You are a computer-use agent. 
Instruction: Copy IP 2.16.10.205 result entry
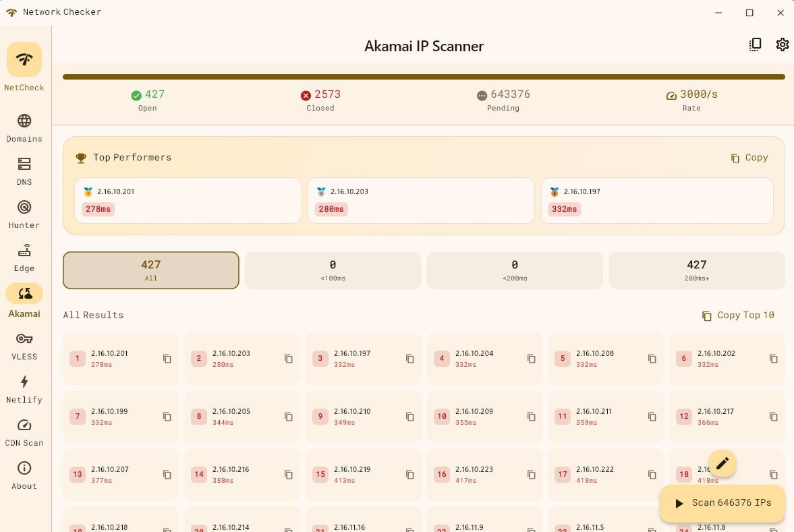coord(289,417)
